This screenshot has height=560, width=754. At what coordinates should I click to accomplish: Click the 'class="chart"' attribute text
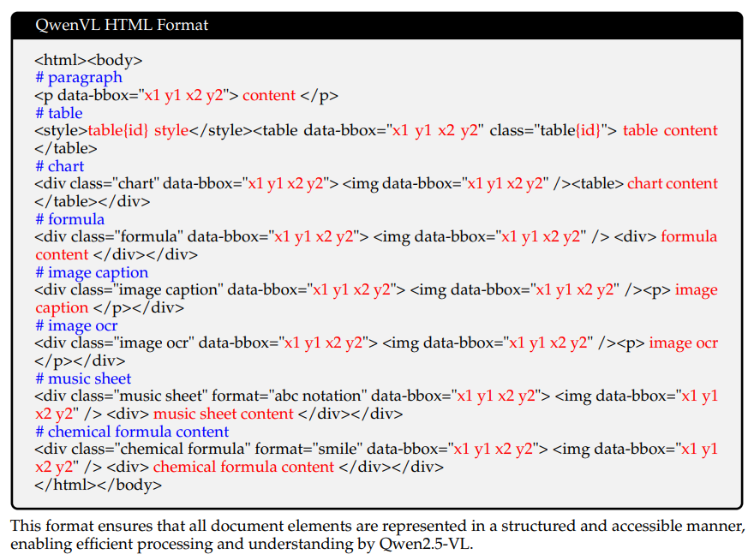point(115,183)
